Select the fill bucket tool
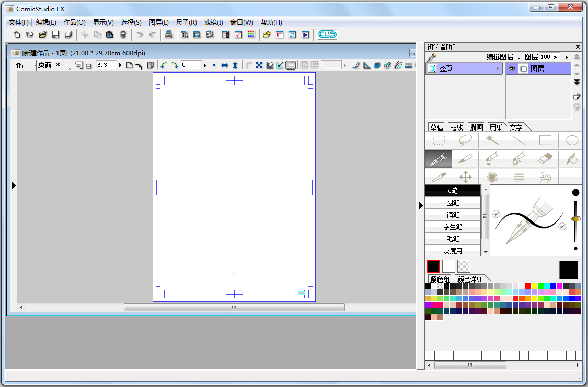This screenshot has height=387, width=588. (x=571, y=158)
